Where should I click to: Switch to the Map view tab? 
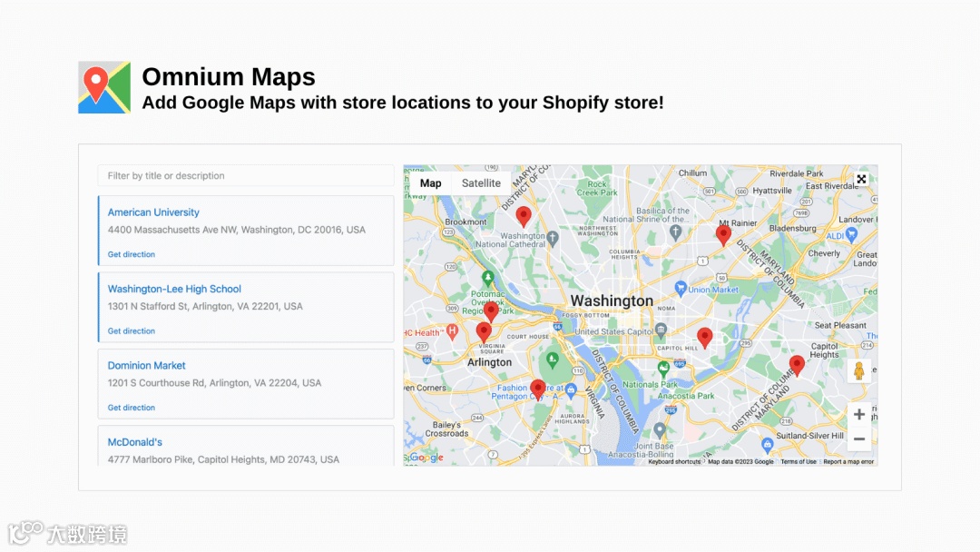(x=431, y=183)
